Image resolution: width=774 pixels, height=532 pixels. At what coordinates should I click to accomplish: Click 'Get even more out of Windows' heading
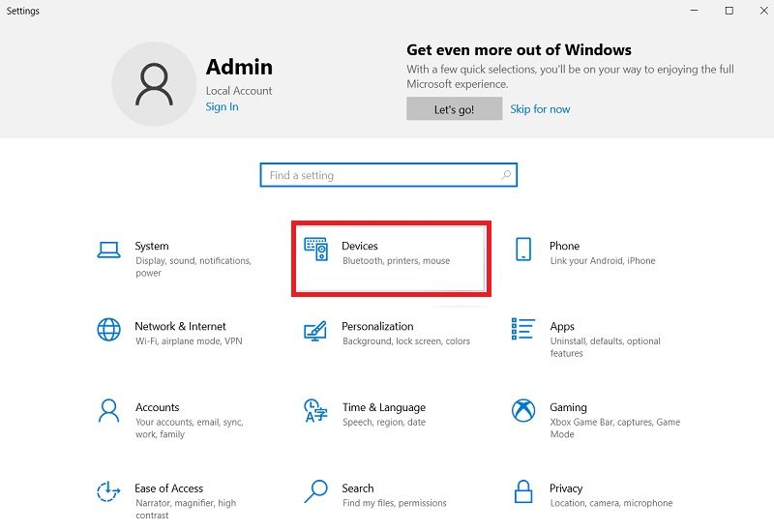(x=519, y=50)
